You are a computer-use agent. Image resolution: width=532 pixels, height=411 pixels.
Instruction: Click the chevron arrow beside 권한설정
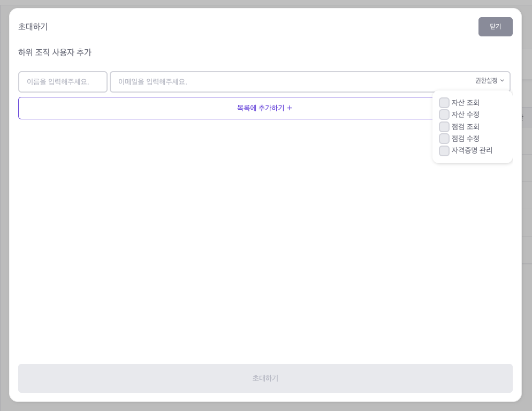(x=502, y=81)
